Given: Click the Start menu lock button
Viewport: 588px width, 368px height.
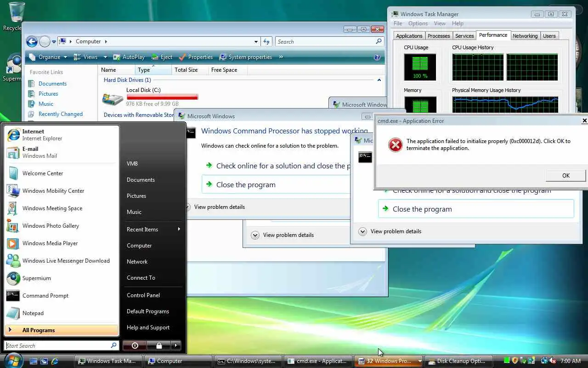Looking at the screenshot, I should [158, 345].
